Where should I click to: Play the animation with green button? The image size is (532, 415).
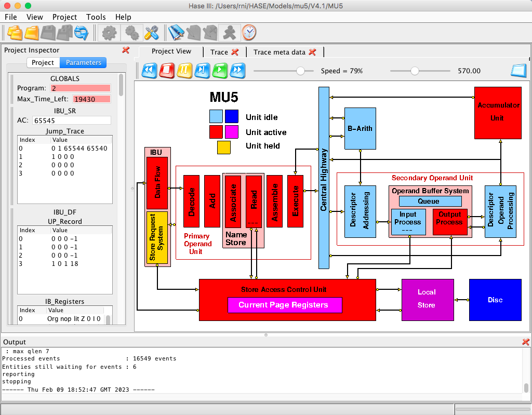220,71
